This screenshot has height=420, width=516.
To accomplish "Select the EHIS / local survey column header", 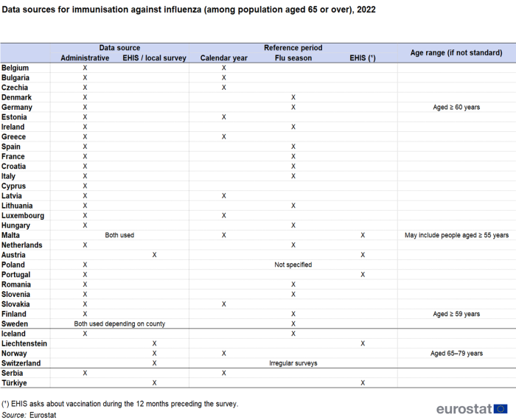I will click(x=154, y=58).
